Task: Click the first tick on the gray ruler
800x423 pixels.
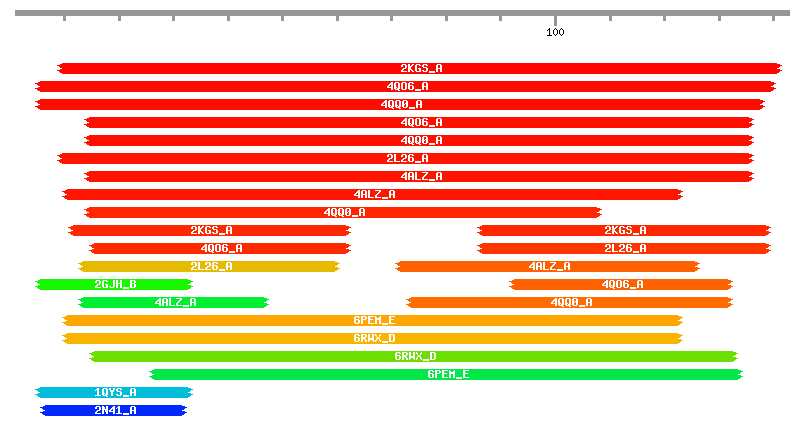Action: tap(64, 17)
